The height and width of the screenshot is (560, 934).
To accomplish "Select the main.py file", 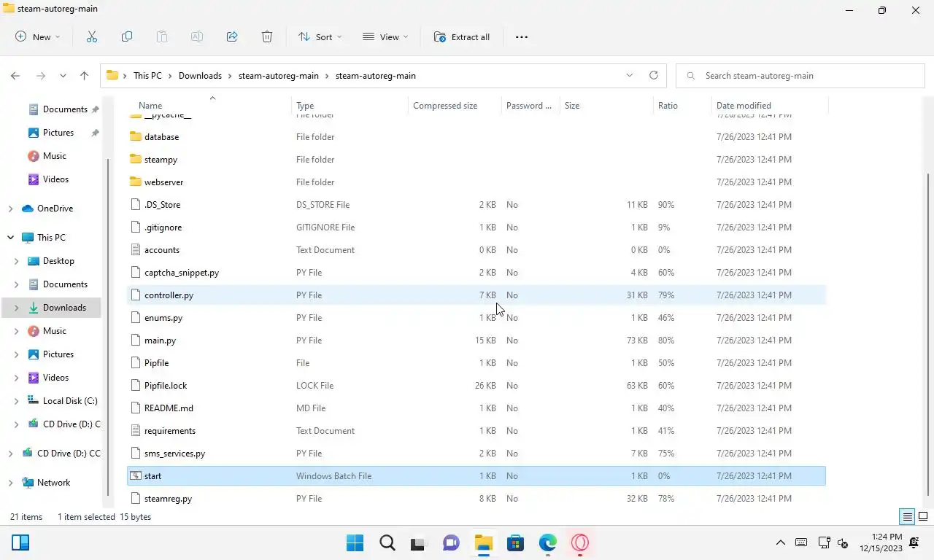I will (x=476, y=341).
